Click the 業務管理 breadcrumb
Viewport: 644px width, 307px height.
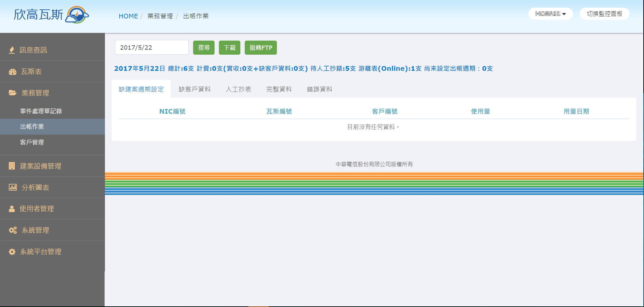(x=160, y=16)
